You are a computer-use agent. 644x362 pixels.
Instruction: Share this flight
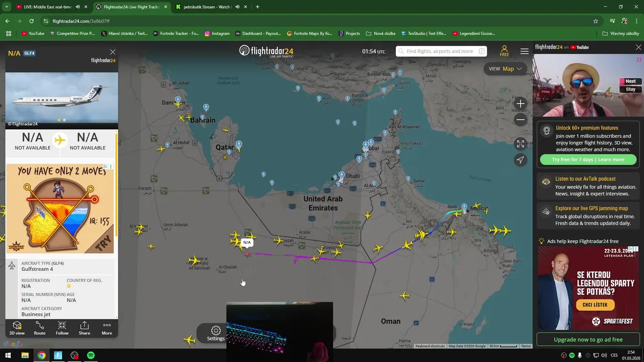click(x=85, y=328)
